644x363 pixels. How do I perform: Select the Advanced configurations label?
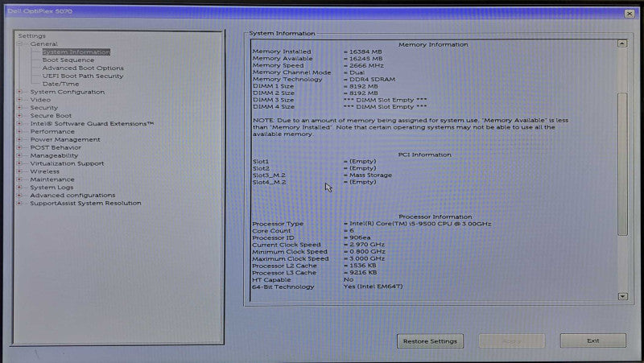coord(72,196)
